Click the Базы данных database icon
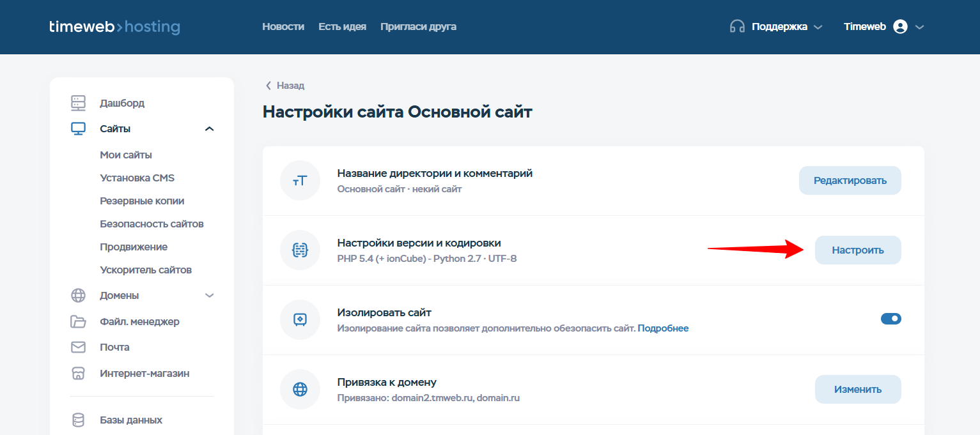 pos(78,420)
